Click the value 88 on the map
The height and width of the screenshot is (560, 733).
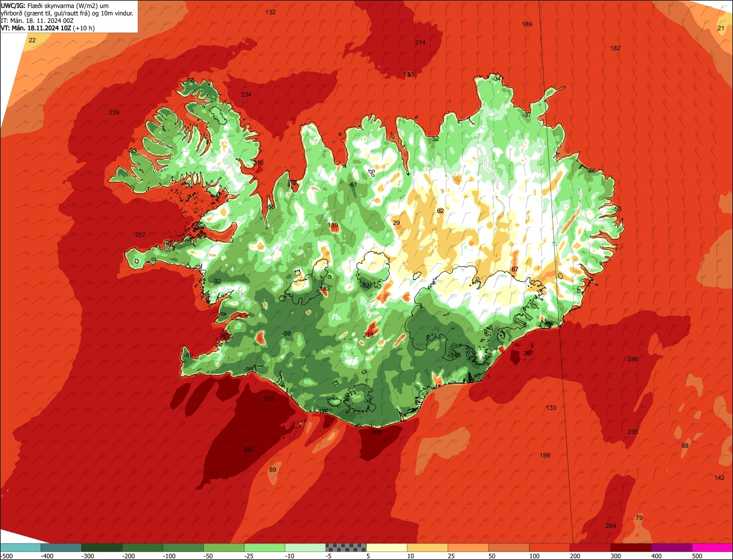point(685,445)
